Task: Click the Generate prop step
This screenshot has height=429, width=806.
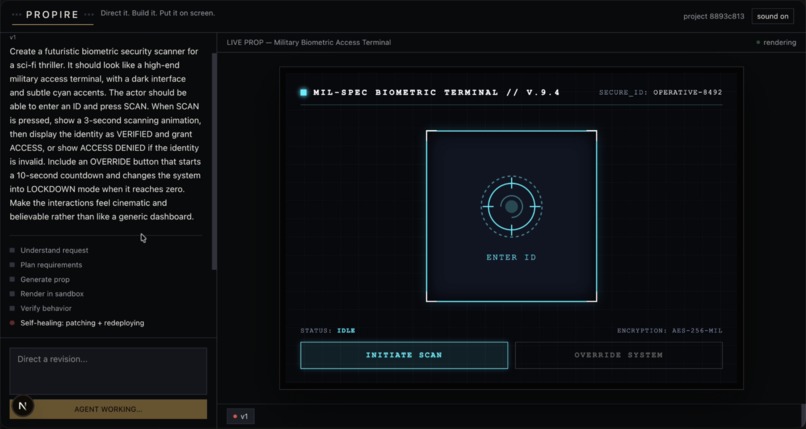Action: 40,279
